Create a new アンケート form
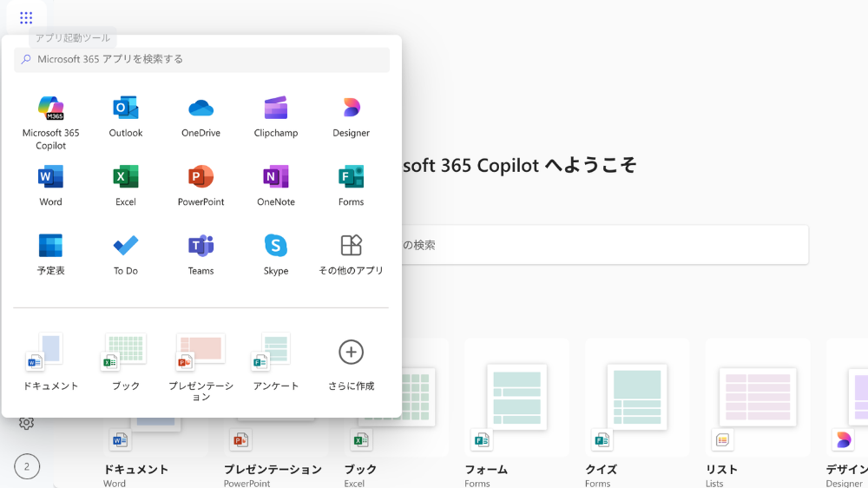 (x=276, y=362)
